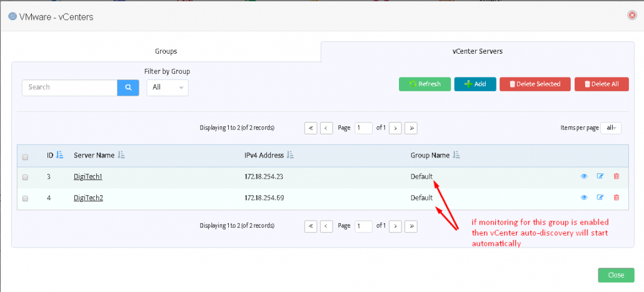Go to last page using top pagination
This screenshot has width=644, height=292.
(411, 128)
